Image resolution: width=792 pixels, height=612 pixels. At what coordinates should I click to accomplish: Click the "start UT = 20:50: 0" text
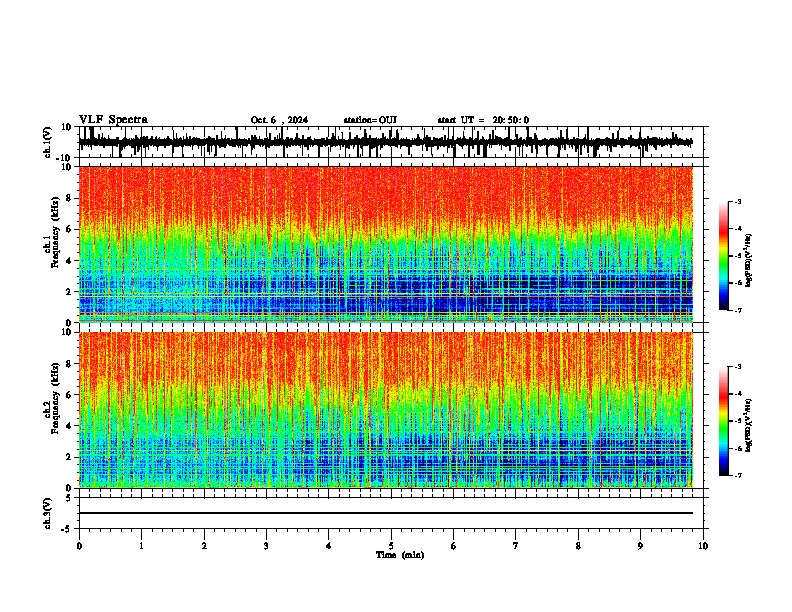483,120
